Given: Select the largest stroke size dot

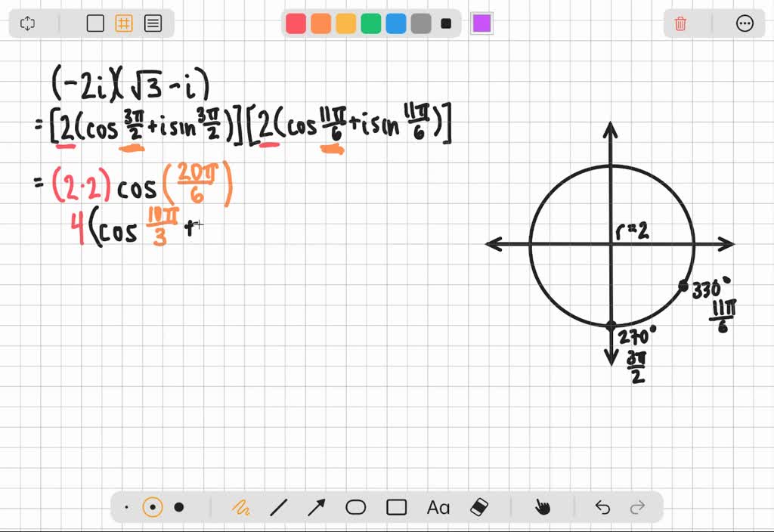Looking at the screenshot, I should click(x=178, y=507).
